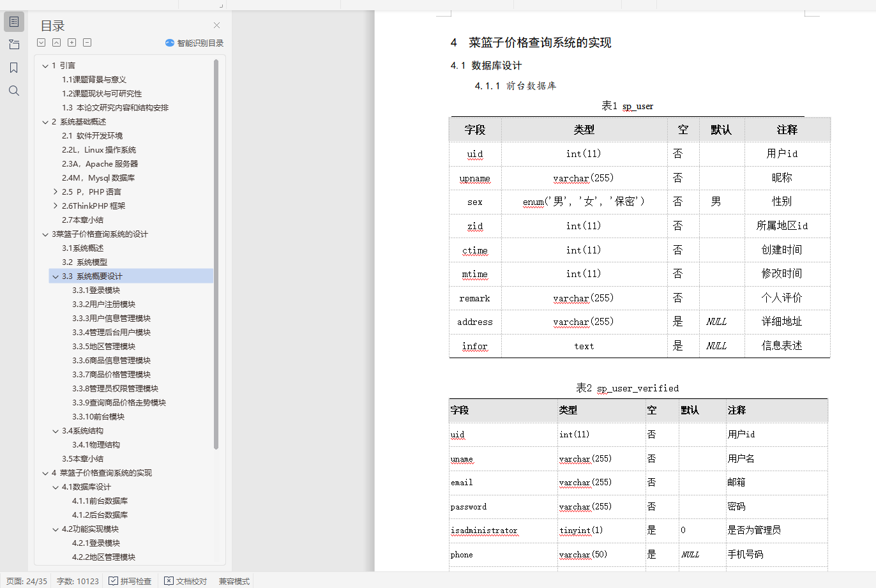Collapse the 3菜篮子价格查询系统的设计 section
Image resolution: width=876 pixels, height=588 pixels.
(x=45, y=234)
